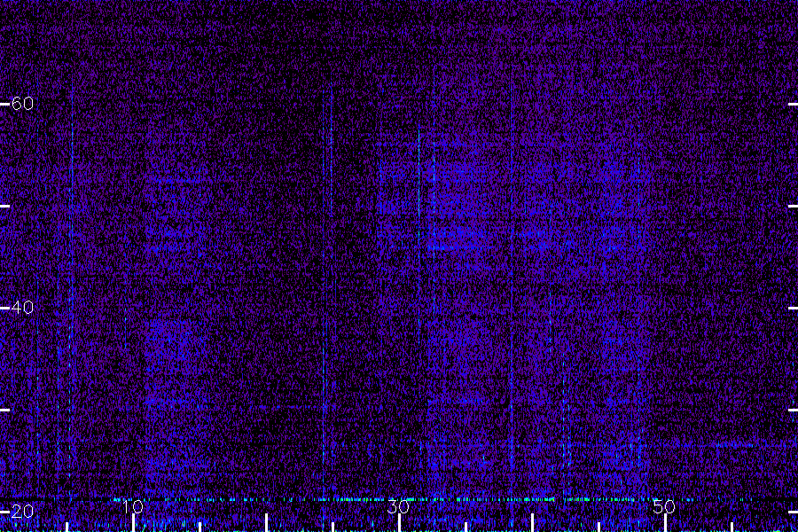Click the "30" horizontal axis label
The image size is (798, 532).
coord(398,506)
